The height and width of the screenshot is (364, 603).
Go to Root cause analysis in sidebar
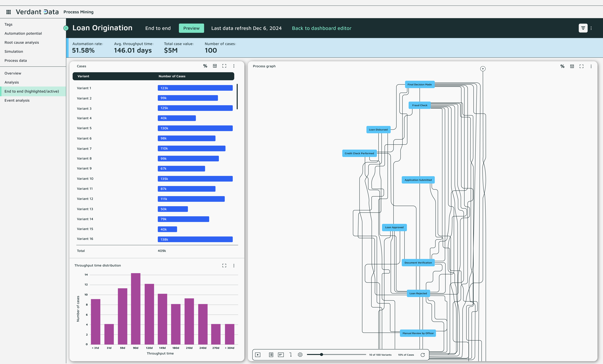point(22,42)
